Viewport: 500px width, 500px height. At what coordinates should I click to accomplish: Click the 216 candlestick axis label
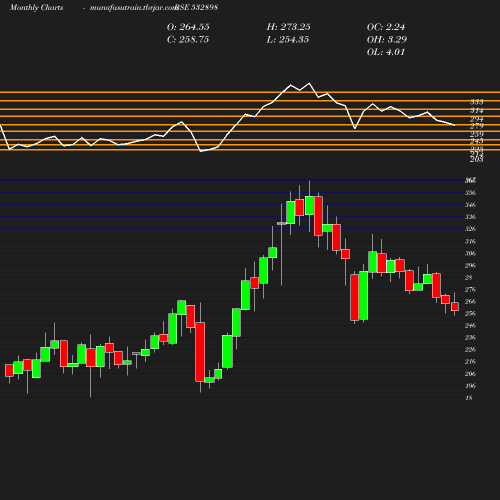(470, 361)
